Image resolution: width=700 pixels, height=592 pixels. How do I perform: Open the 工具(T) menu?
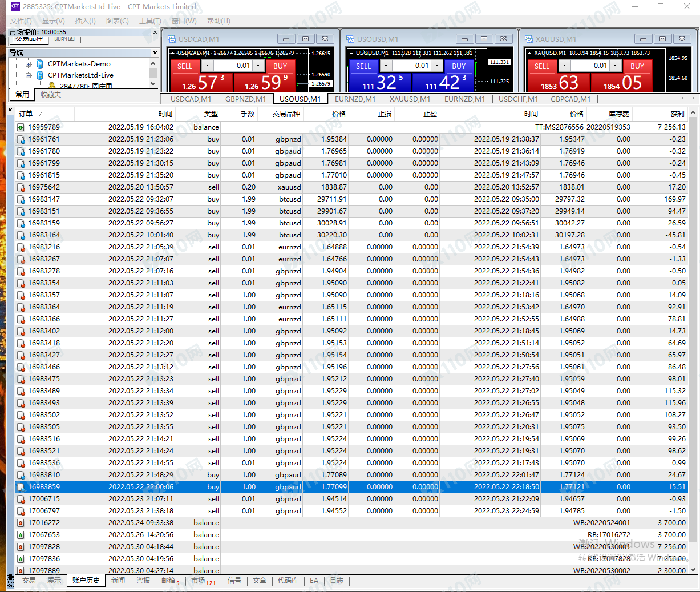coord(150,21)
